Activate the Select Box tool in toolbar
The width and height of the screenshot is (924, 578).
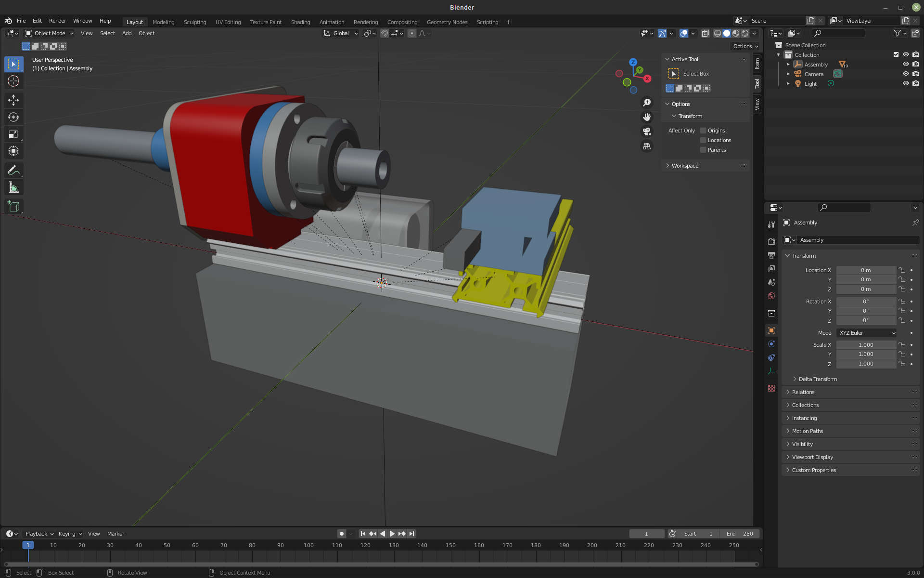click(x=13, y=64)
